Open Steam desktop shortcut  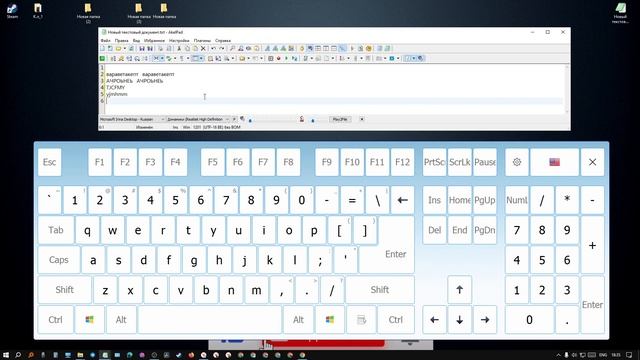[12, 11]
